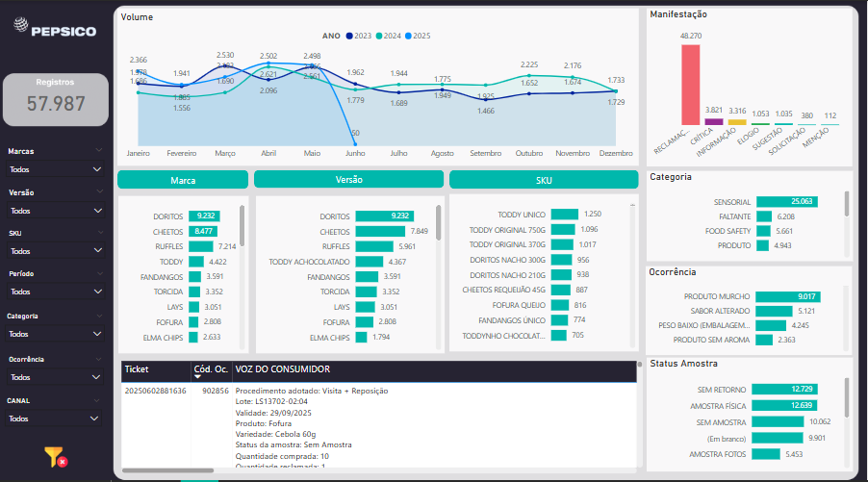The width and height of the screenshot is (868, 482).
Task: Select the RUFFLES 7.214 bar in Marca
Action: click(201, 246)
